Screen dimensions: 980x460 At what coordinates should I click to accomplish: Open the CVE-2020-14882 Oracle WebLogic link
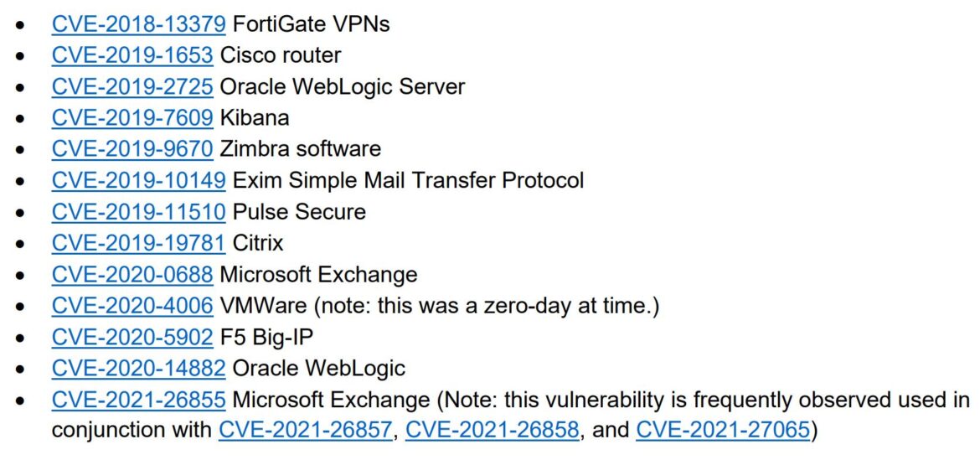tap(138, 368)
